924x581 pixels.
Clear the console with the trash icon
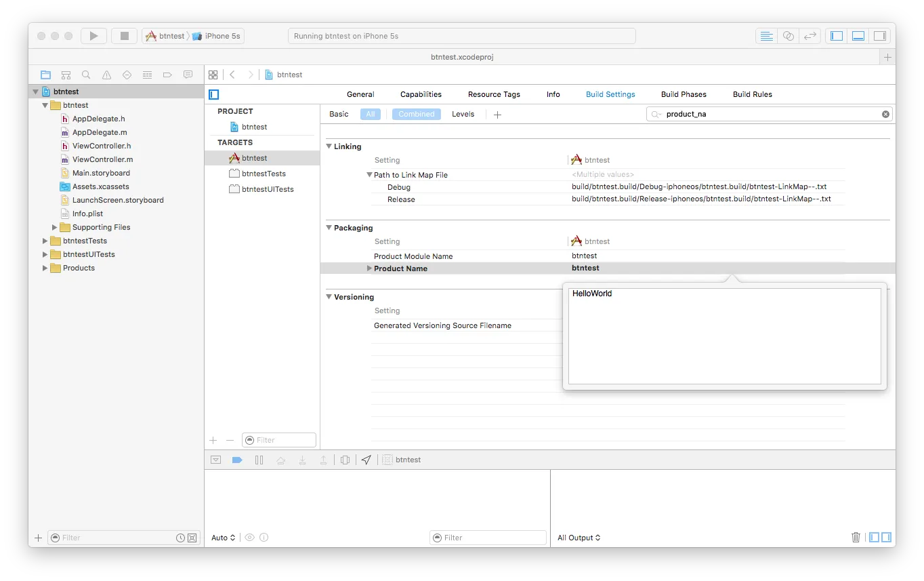coord(856,538)
